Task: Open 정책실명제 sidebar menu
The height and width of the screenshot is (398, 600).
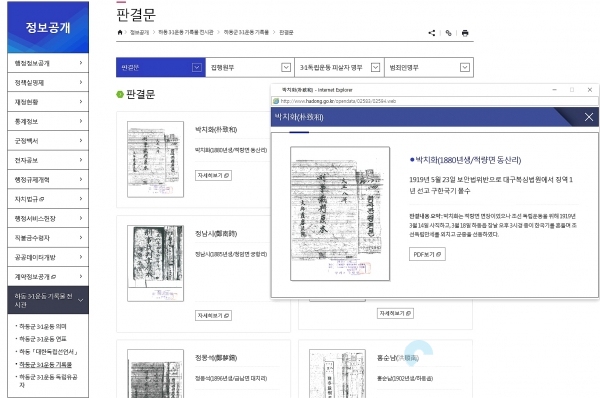Action: (48, 82)
